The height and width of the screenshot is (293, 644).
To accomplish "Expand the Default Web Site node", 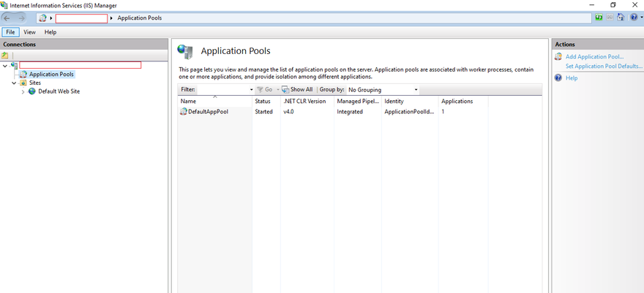I will point(23,91).
